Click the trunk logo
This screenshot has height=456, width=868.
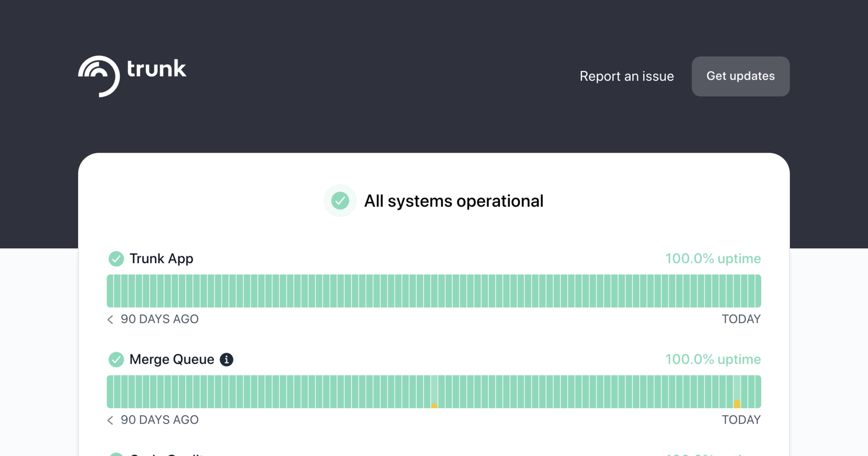(x=132, y=76)
